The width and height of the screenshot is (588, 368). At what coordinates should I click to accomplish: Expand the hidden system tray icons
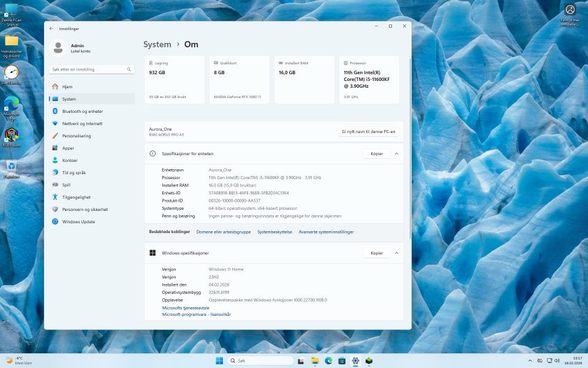530,361
